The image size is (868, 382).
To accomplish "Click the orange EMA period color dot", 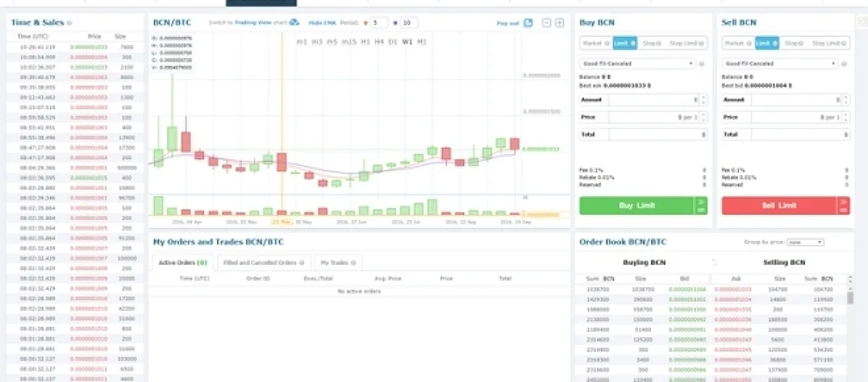I will tap(365, 23).
